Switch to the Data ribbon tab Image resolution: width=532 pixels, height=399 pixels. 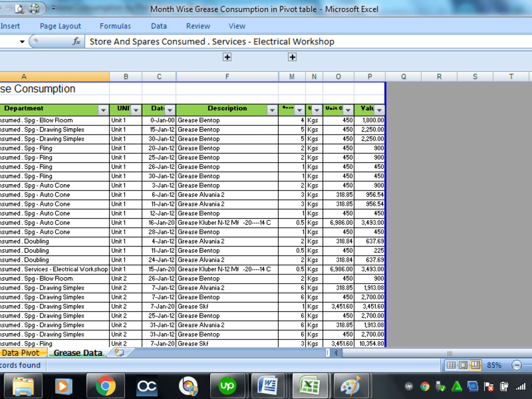(x=159, y=26)
